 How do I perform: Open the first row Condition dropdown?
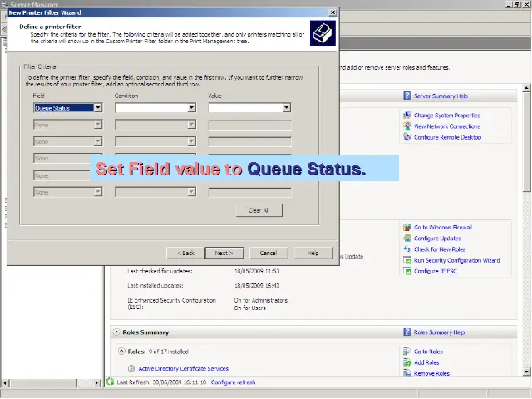(x=191, y=107)
